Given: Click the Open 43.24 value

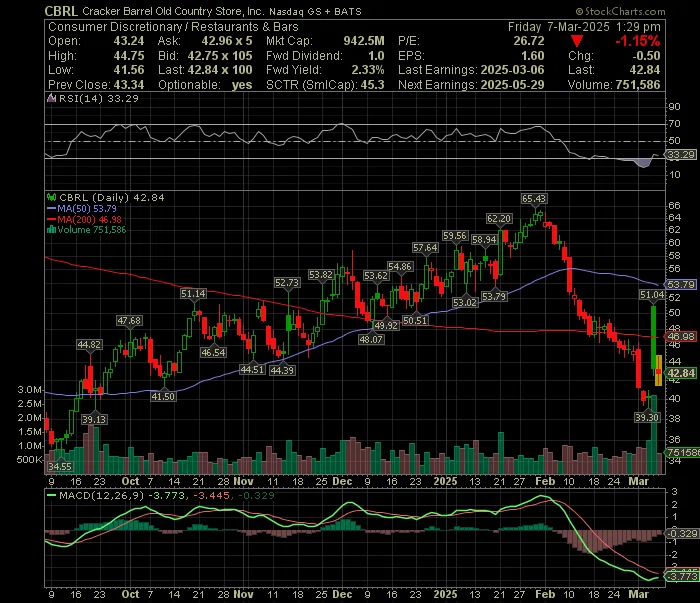Looking at the screenshot, I should [x=129, y=41].
